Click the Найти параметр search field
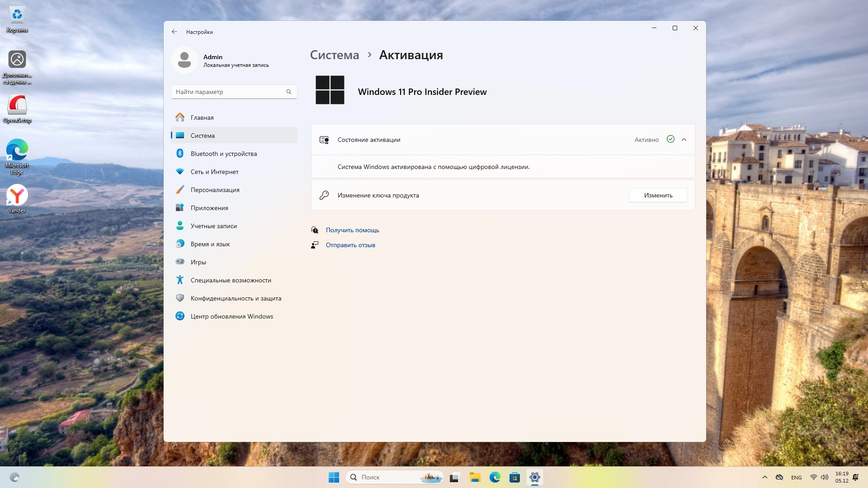 pos(228,92)
